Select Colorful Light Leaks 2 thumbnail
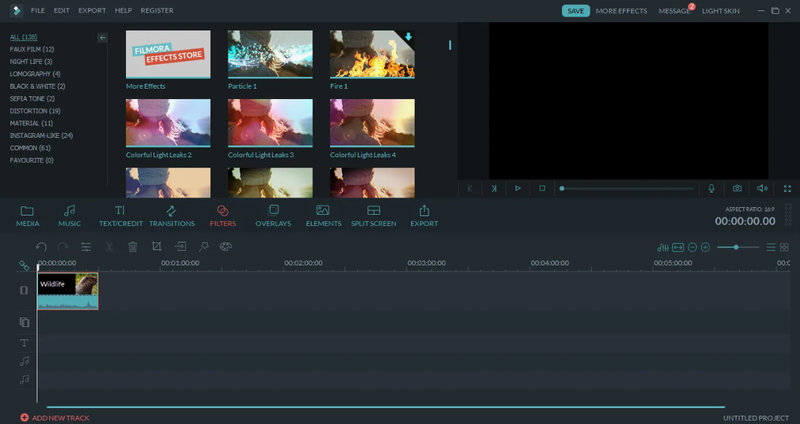 (x=168, y=123)
